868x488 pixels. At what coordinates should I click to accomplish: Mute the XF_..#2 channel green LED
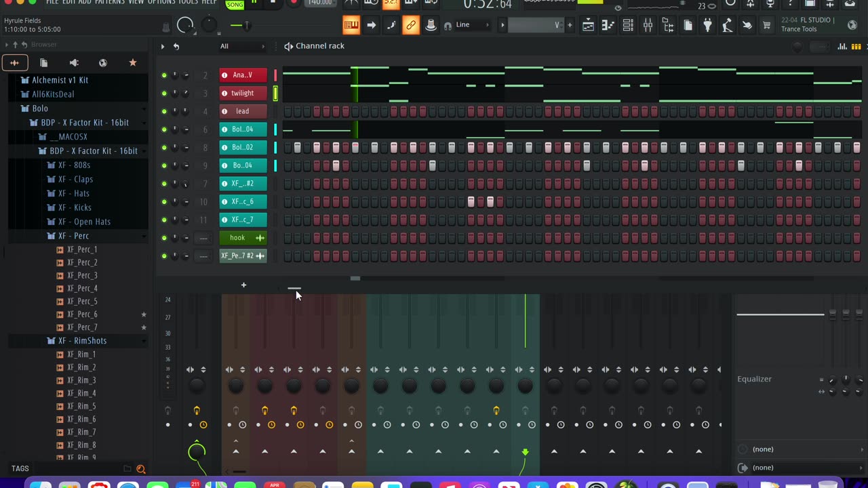coord(164,184)
